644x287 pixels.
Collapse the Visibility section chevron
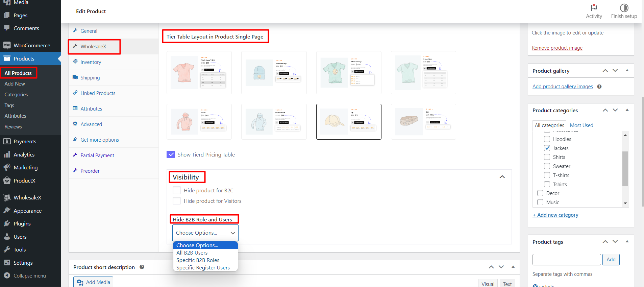502,177
